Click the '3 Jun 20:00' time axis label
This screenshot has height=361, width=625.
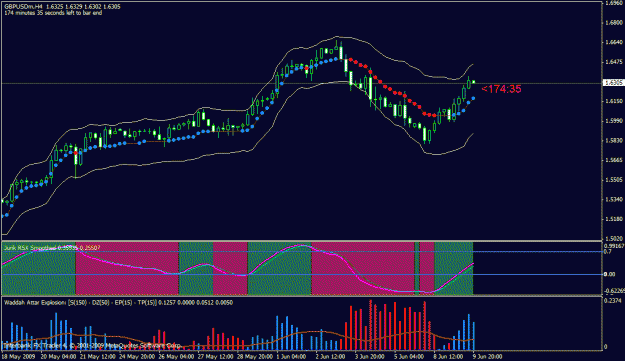tap(370, 356)
